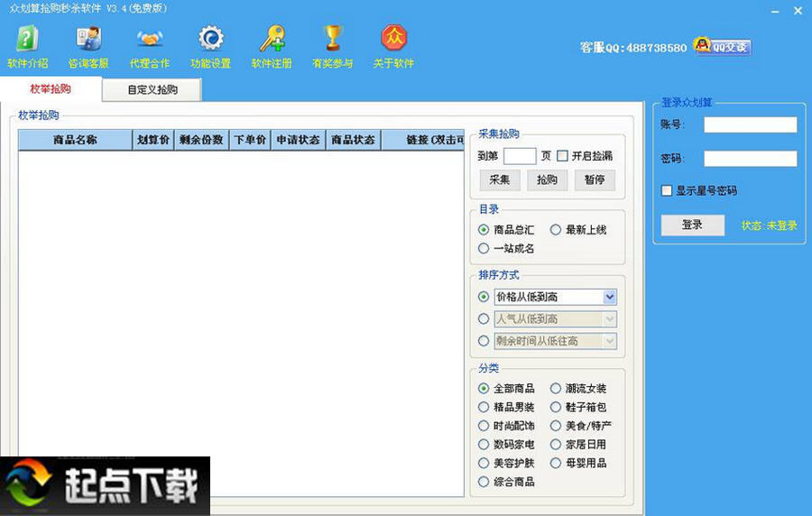
Task: Expand the 人气从低到高 dropdown
Action: tap(610, 318)
